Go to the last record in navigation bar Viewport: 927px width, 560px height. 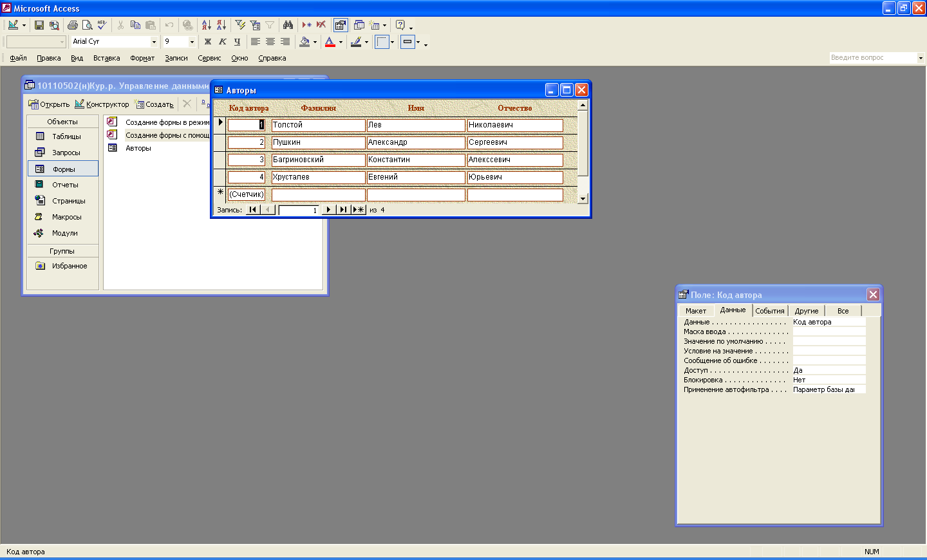(343, 210)
